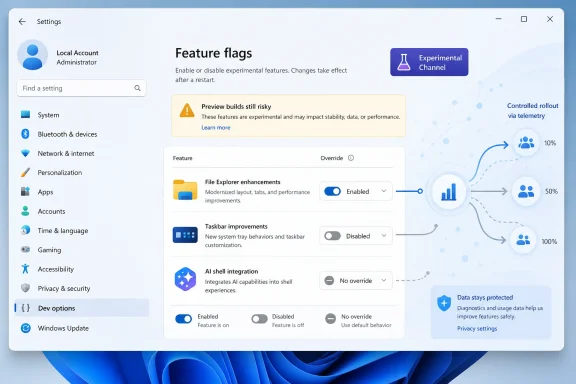This screenshot has width=576, height=384.
Task: Click the Taskbar improvements icon
Action: coord(185,235)
